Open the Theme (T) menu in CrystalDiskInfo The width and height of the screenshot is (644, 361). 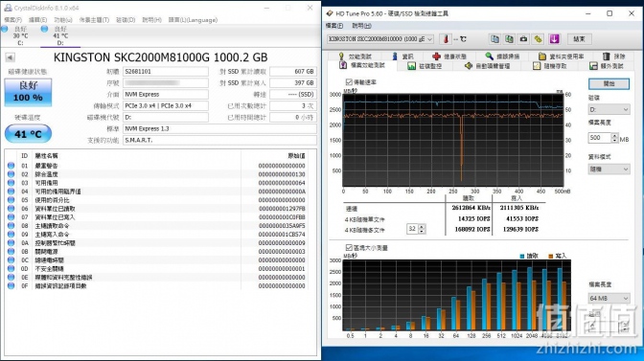94,20
